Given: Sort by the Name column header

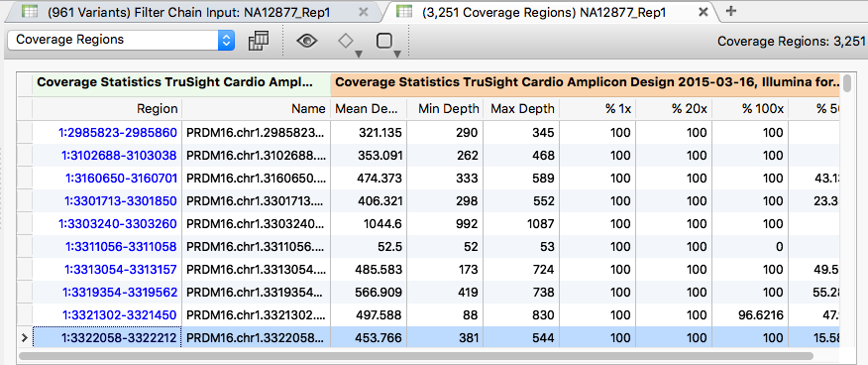Looking at the screenshot, I should pyautogui.click(x=257, y=108).
